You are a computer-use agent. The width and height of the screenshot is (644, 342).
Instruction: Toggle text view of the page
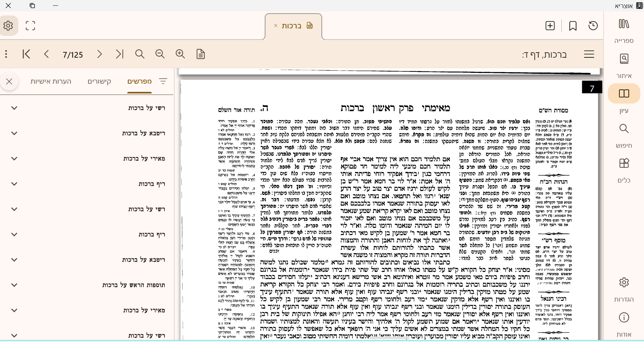pos(200,54)
